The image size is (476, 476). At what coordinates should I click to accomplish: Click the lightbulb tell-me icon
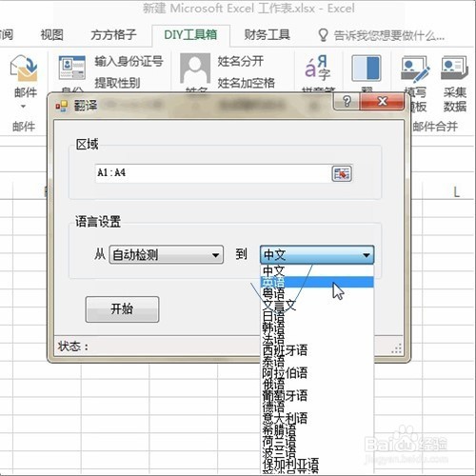tap(323, 35)
